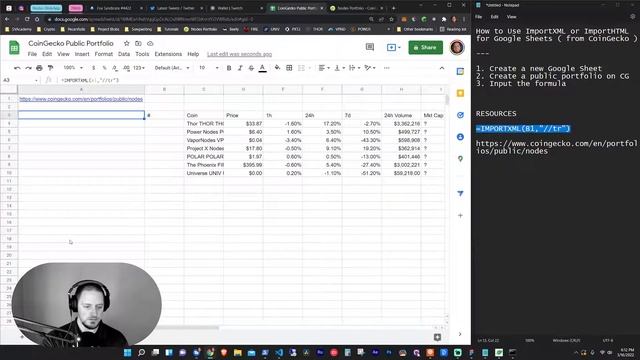
Task: Open Google Calendar side panel icon
Action: [x=460, y=71]
